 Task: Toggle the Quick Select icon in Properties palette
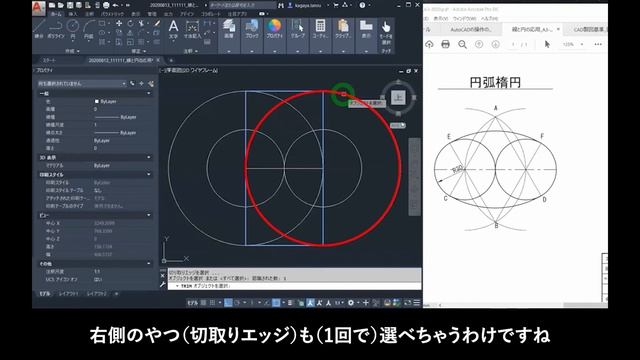[151, 84]
